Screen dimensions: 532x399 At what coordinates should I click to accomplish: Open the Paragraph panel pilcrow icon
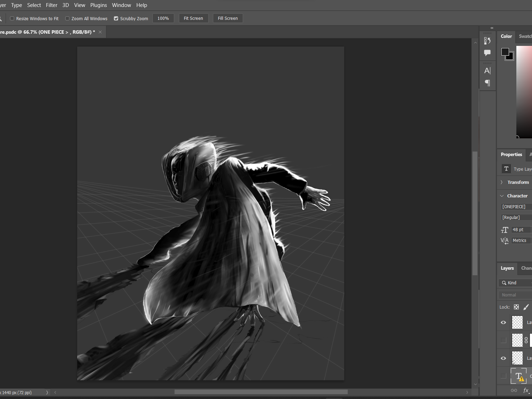(487, 83)
